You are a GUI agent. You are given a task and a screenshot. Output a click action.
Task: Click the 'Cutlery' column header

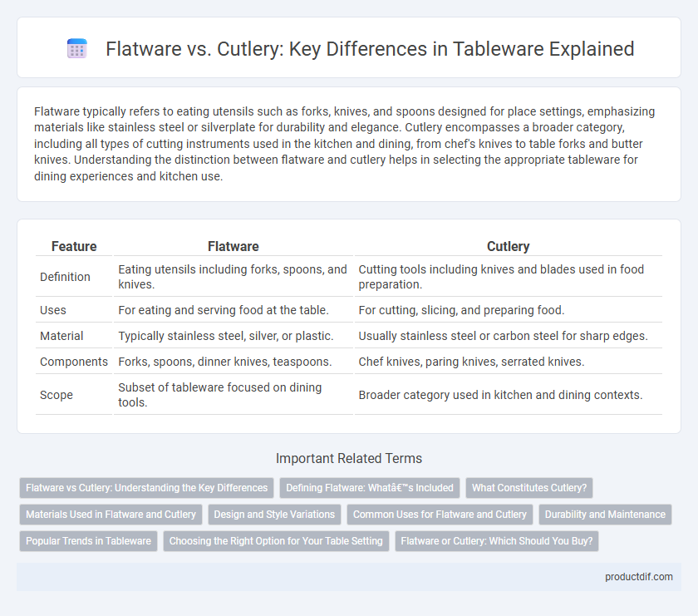[x=508, y=246]
